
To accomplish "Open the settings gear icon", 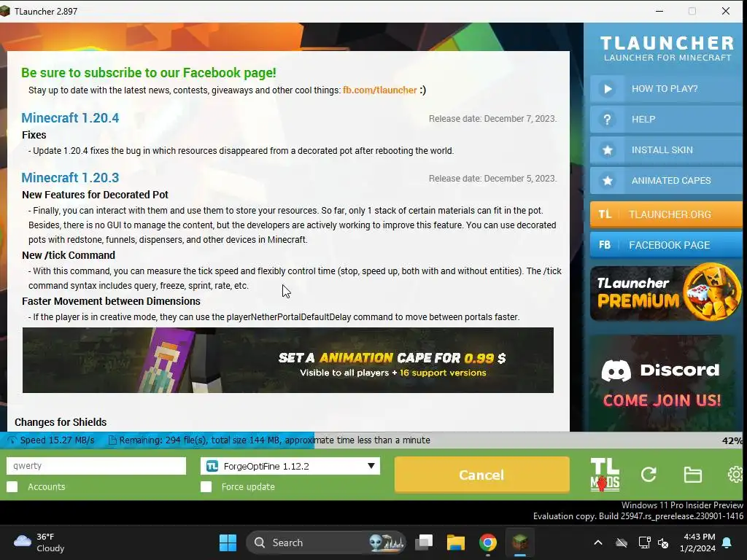I will pos(735,474).
